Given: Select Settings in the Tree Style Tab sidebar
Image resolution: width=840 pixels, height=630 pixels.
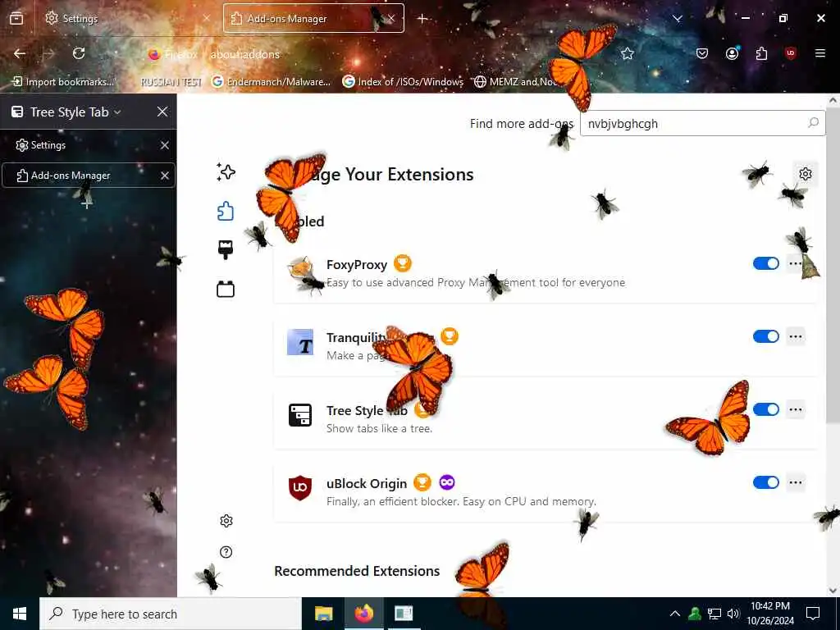Looking at the screenshot, I should coord(89,145).
